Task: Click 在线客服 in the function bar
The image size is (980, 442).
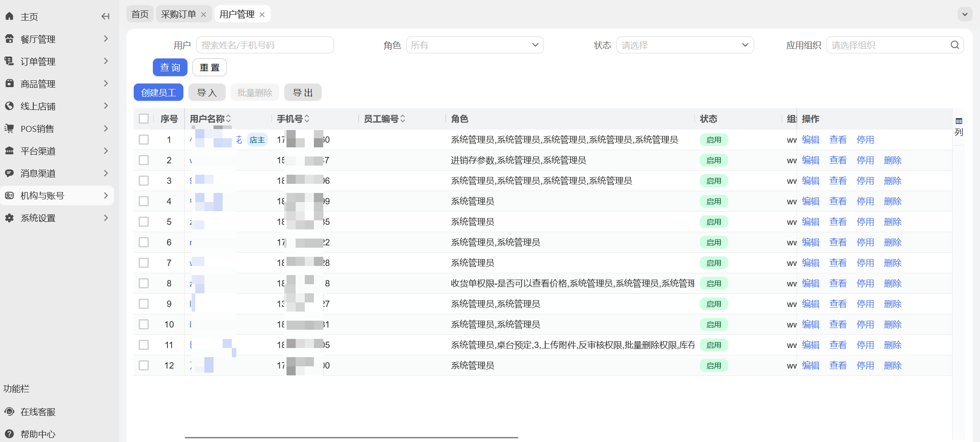Action: pyautogui.click(x=38, y=412)
